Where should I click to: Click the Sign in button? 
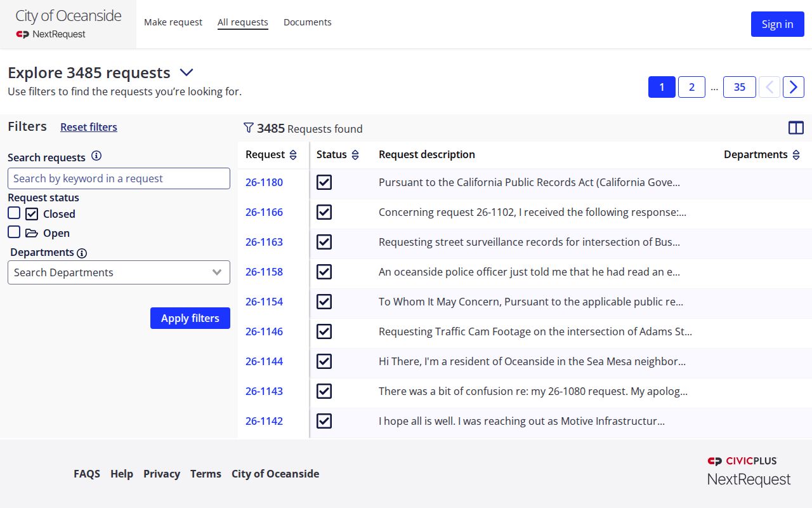pyautogui.click(x=778, y=24)
